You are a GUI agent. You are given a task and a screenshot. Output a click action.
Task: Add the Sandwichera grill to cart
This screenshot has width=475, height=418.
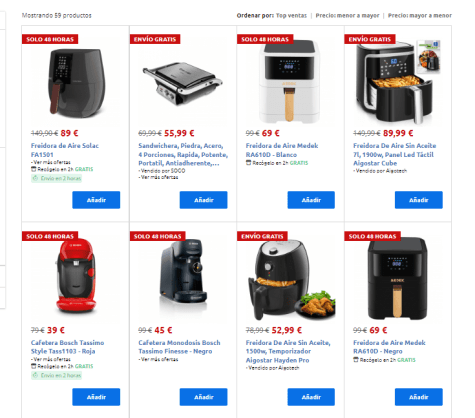coord(203,200)
